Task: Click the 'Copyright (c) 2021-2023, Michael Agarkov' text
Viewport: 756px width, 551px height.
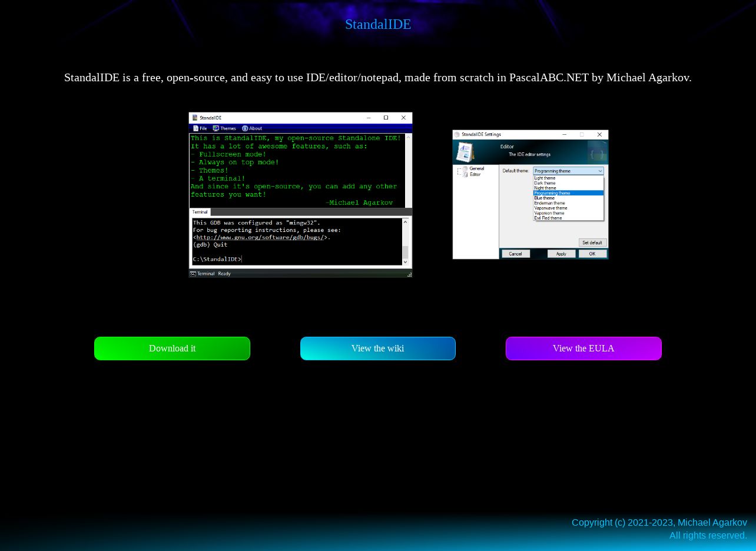Action: [659, 523]
